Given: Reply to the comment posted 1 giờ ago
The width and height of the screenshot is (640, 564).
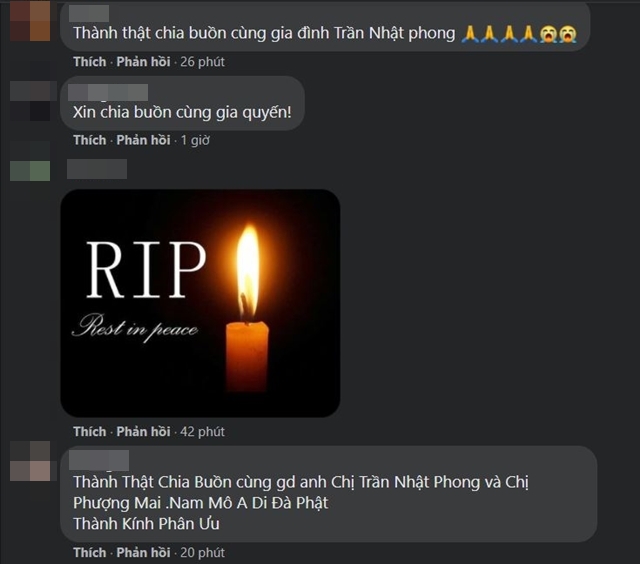Looking at the screenshot, I should click(x=143, y=140).
